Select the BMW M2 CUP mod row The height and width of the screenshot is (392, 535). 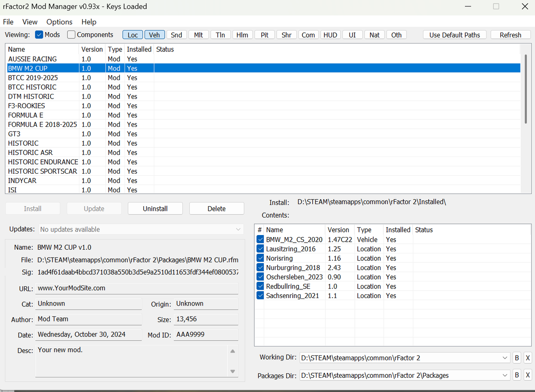coord(263,68)
